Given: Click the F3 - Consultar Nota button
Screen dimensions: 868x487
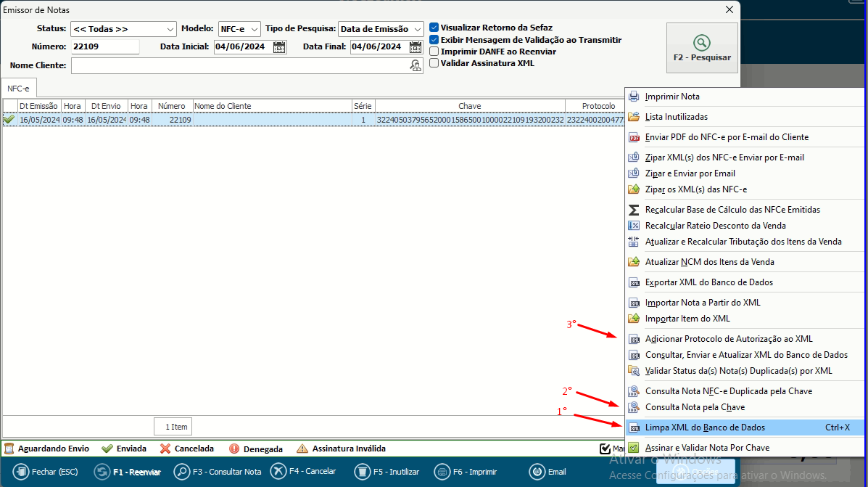Looking at the screenshot, I should (x=218, y=472).
